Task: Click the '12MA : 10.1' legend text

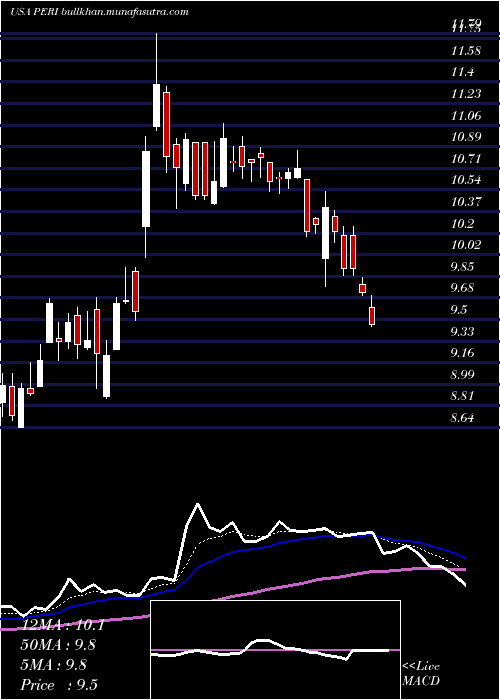Action: point(62,625)
